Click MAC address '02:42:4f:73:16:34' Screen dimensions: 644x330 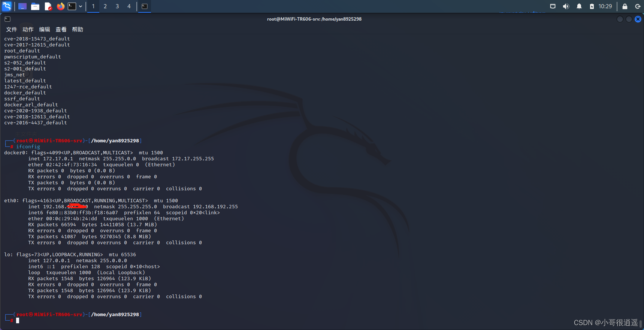point(72,165)
